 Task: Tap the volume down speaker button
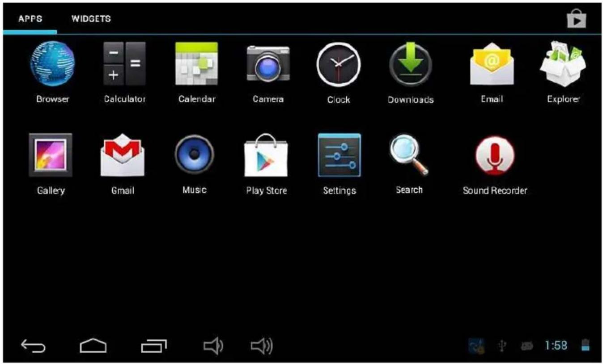[213, 346]
